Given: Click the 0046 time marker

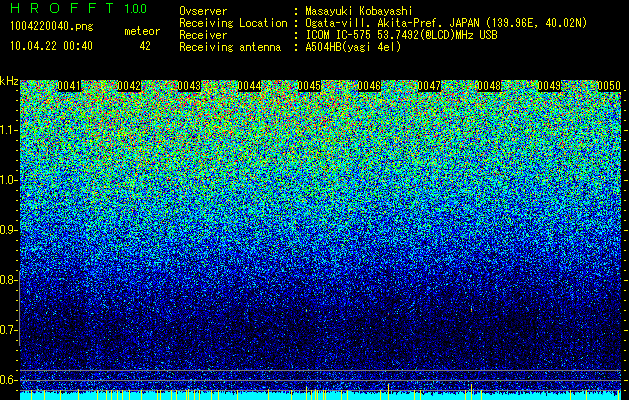Looking at the screenshot, I should [x=369, y=86].
